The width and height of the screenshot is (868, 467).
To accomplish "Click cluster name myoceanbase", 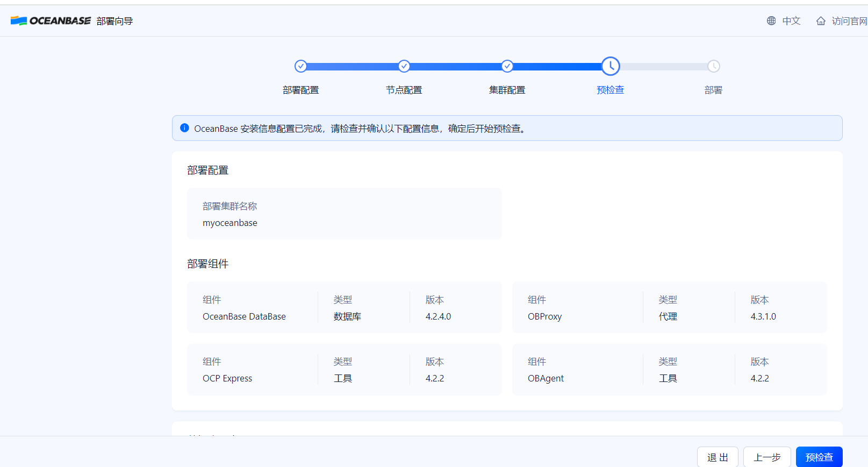I will tap(230, 223).
